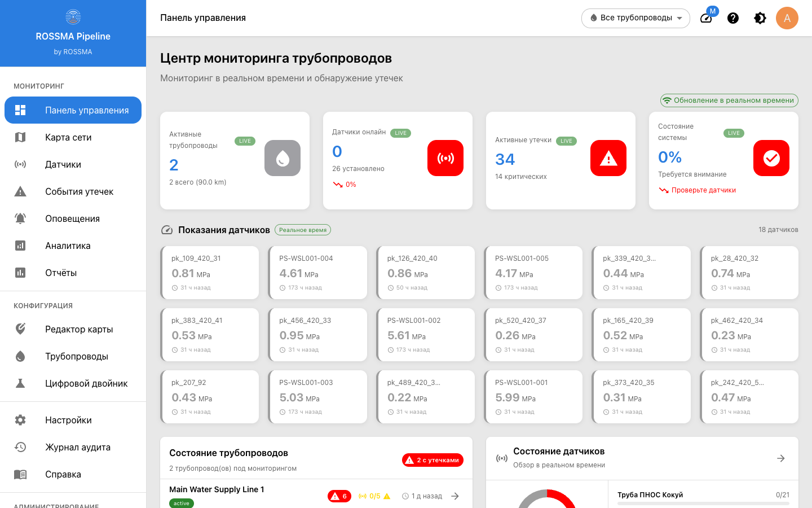Open События утечек warning icon

(21, 191)
